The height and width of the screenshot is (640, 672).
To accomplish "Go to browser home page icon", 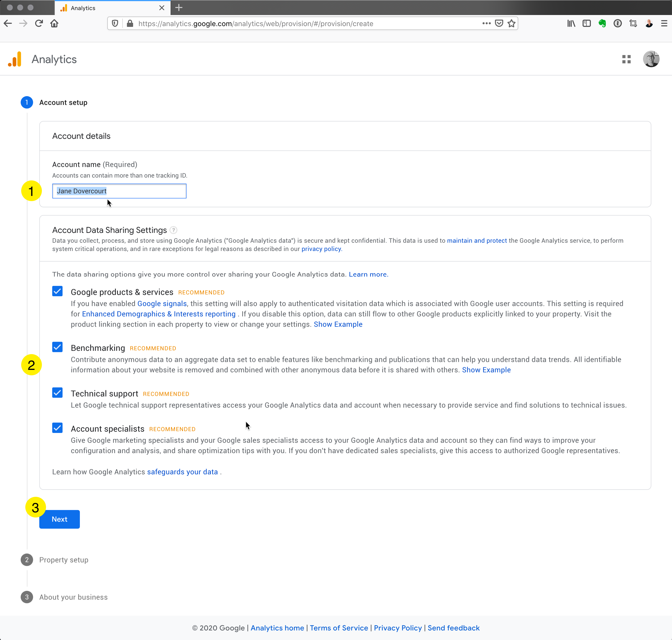I will 54,24.
